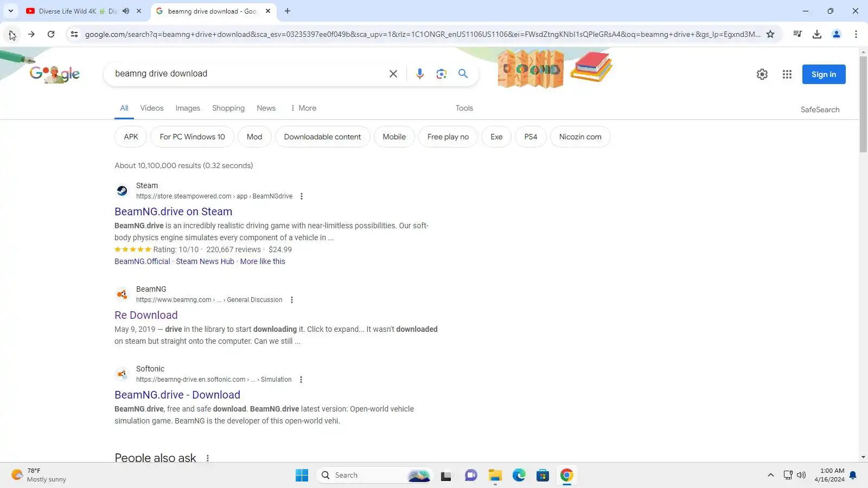Open Chrome downloads icon
The image size is (868, 488).
(817, 34)
